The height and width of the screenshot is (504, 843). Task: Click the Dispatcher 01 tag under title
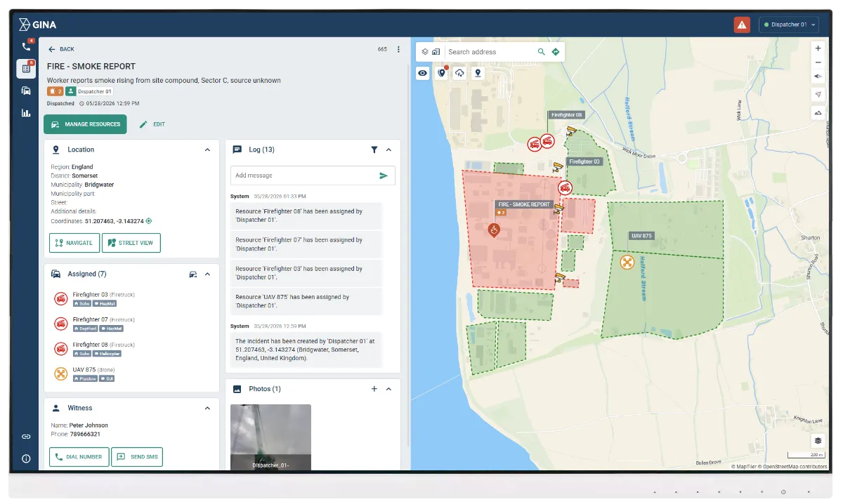90,91
